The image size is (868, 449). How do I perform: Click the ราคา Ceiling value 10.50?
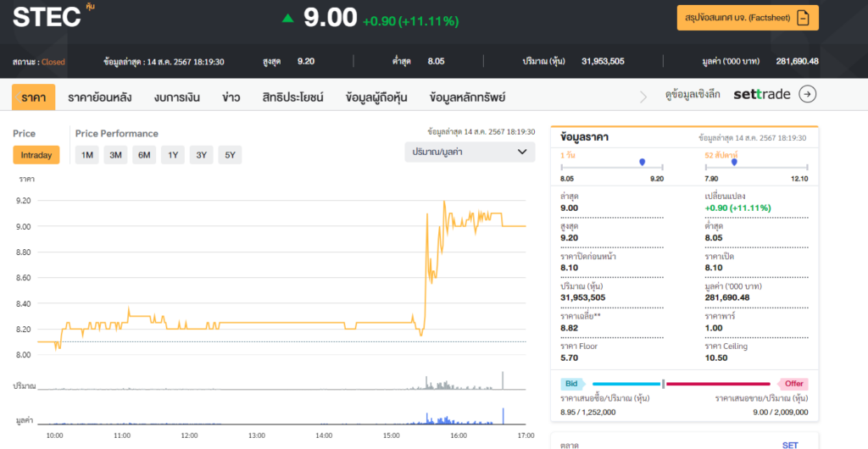(716, 358)
